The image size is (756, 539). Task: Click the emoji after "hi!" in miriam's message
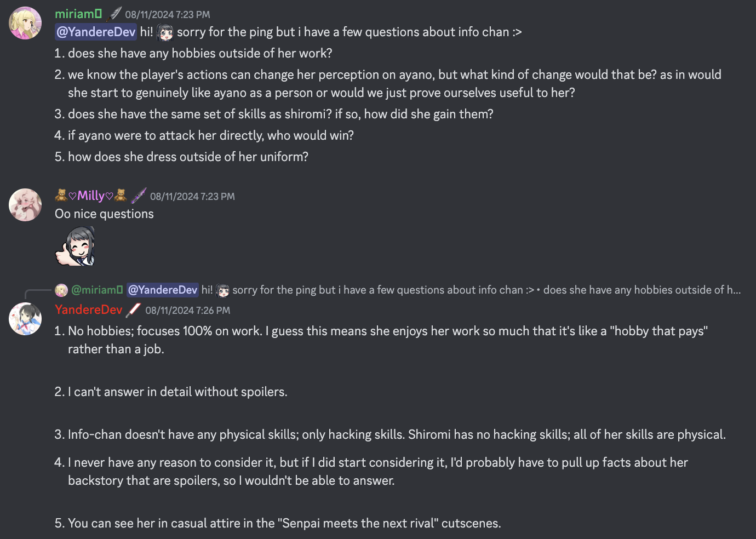point(165,33)
